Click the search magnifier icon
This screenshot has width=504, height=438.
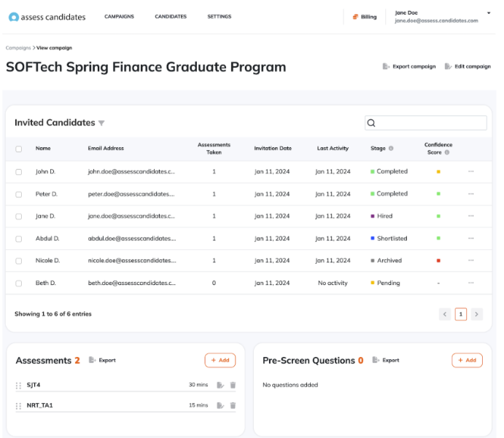371,123
